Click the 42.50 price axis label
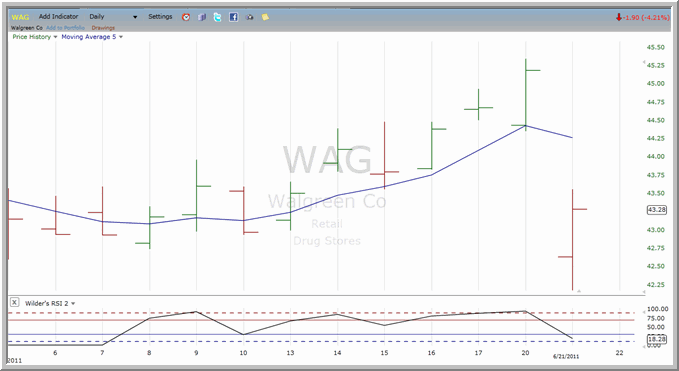 tap(656, 266)
